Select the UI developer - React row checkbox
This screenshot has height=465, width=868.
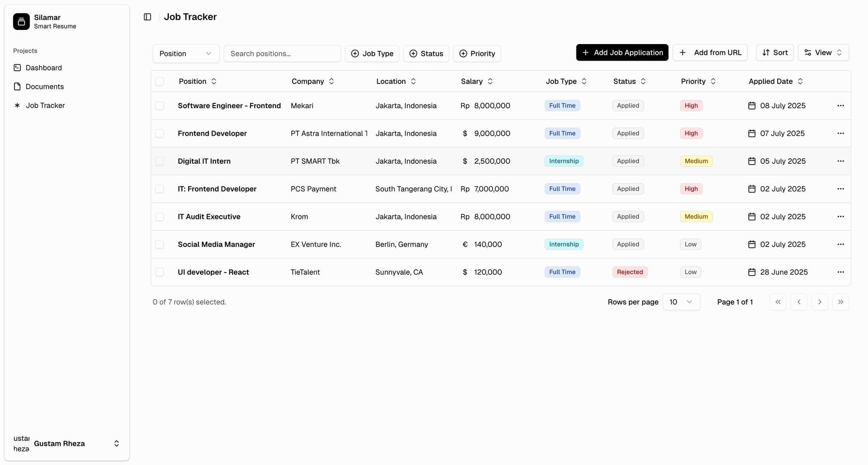pos(159,272)
